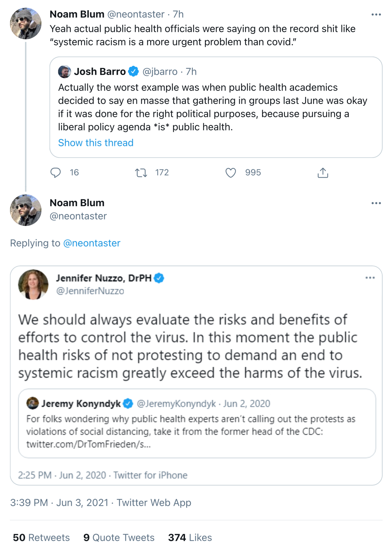The image size is (392, 554).
Task: Open more options on second Noam Blum tweet
Action: (x=376, y=203)
